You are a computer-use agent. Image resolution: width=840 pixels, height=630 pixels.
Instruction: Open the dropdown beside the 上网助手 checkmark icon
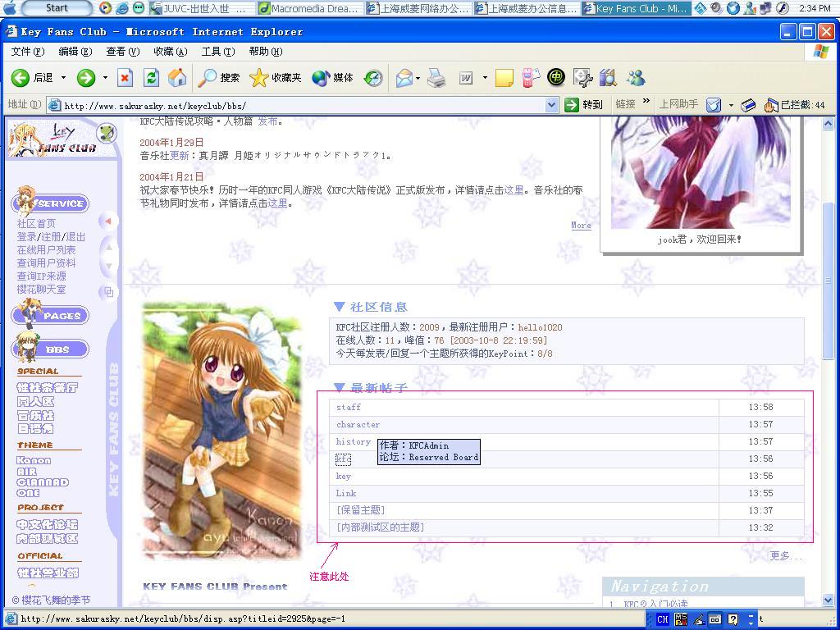731,105
